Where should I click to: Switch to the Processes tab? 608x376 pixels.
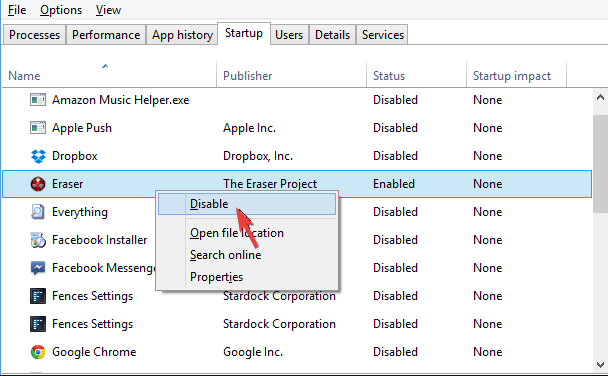[x=35, y=35]
